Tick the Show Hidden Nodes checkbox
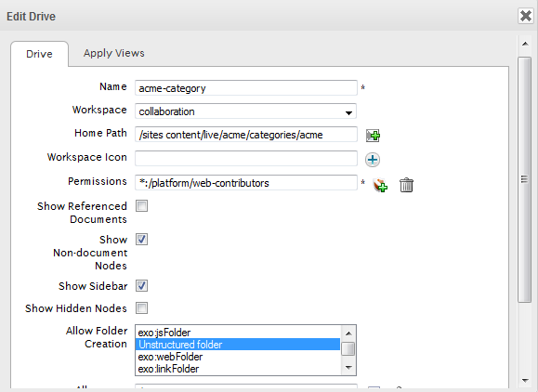This screenshot has width=538, height=392. click(141, 308)
